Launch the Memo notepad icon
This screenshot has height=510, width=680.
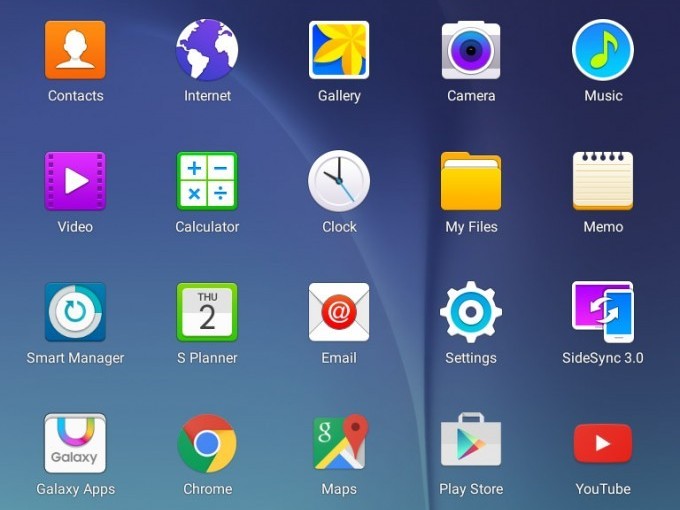point(603,181)
